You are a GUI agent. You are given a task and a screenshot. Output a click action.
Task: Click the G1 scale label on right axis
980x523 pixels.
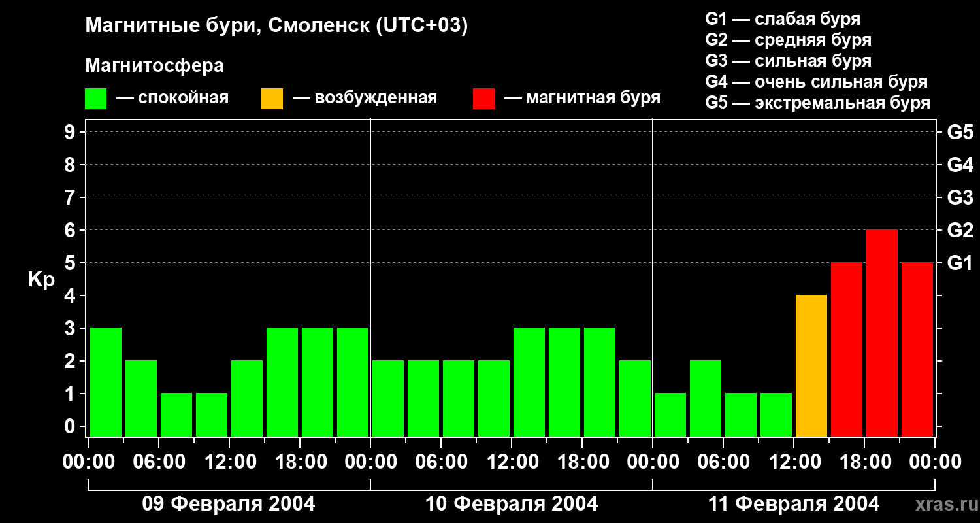pyautogui.click(x=960, y=263)
